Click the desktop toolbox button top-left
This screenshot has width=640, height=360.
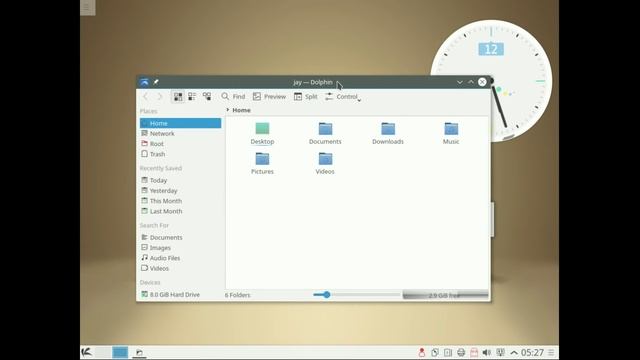(x=87, y=7)
